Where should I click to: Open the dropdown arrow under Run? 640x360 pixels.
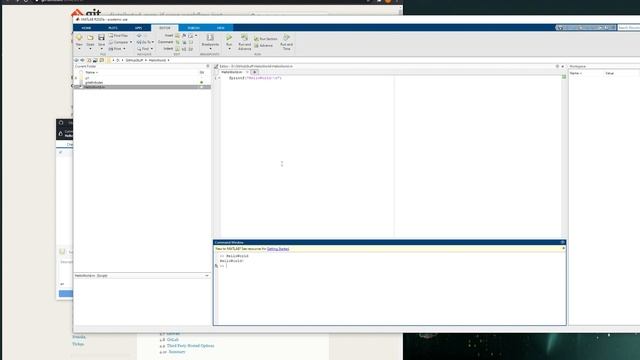click(x=229, y=49)
